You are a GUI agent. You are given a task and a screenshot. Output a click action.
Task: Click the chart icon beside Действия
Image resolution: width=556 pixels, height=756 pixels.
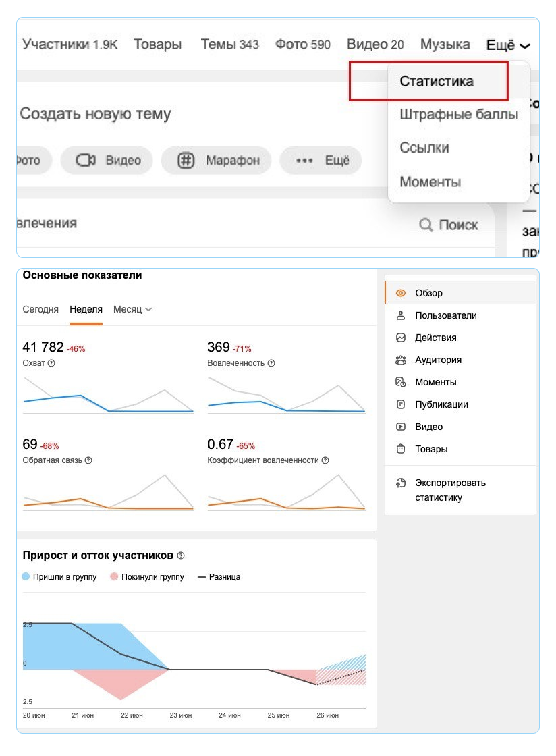point(401,337)
